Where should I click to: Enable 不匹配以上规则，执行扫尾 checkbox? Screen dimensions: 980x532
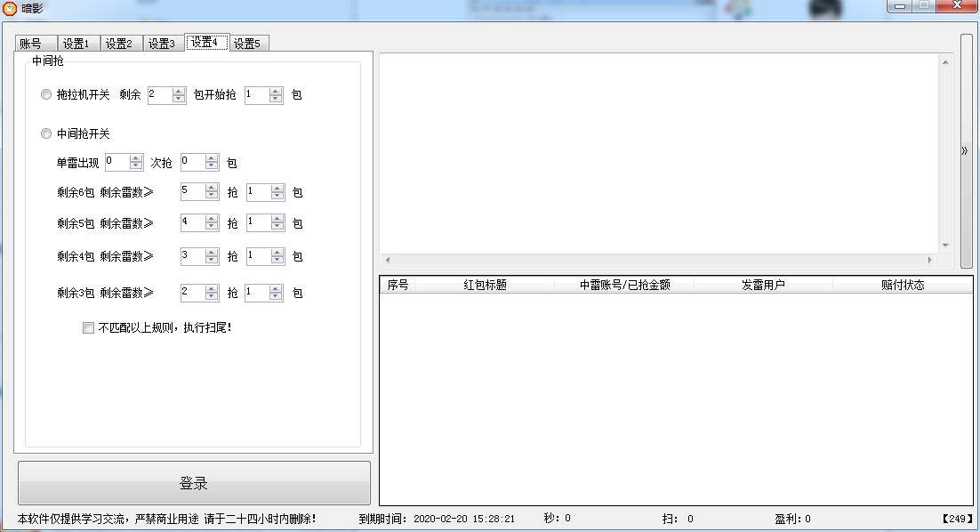click(x=88, y=327)
